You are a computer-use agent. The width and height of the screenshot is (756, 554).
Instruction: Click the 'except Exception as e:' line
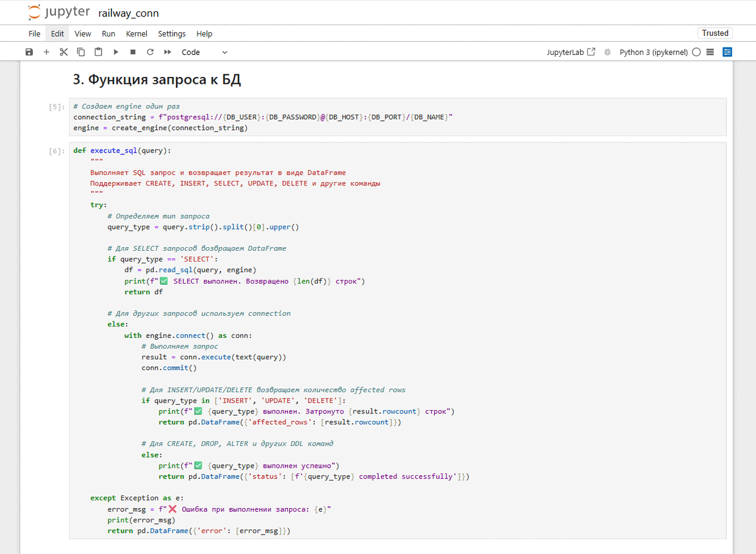pyautogui.click(x=137, y=498)
